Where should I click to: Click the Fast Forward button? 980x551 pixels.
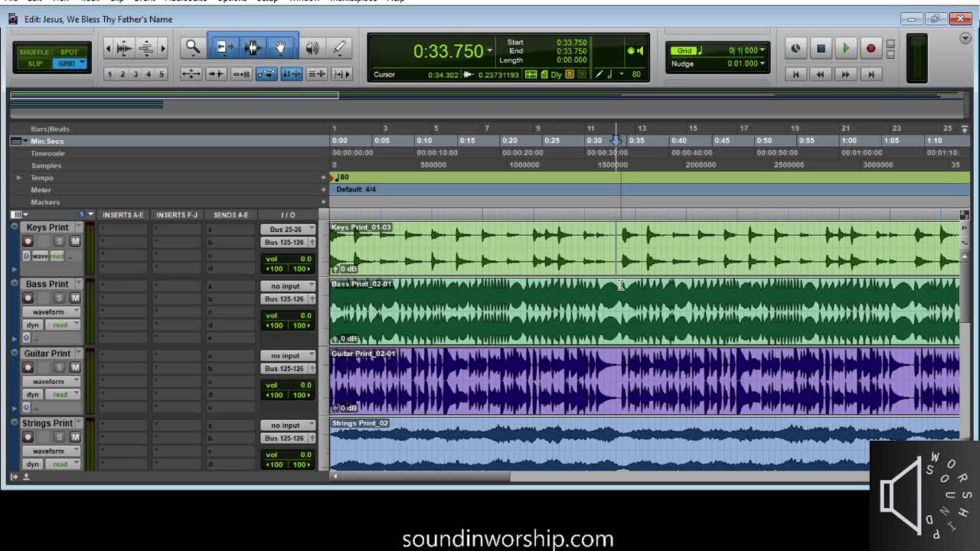(845, 74)
